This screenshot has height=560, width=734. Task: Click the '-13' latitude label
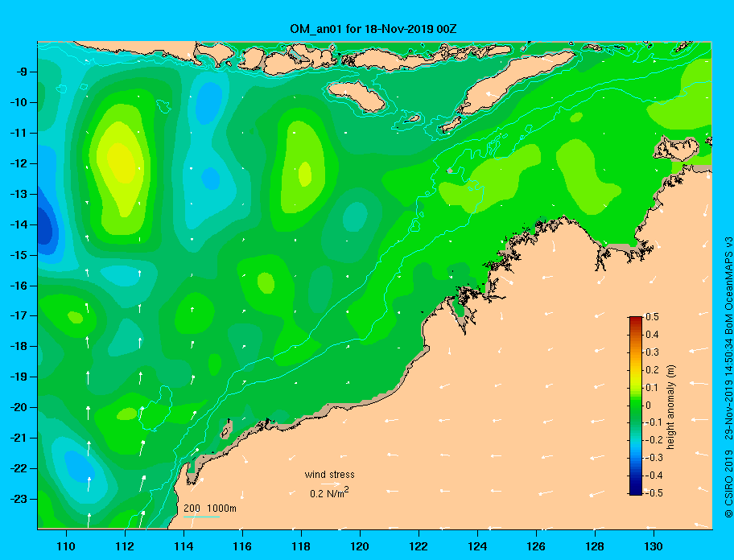tap(19, 194)
